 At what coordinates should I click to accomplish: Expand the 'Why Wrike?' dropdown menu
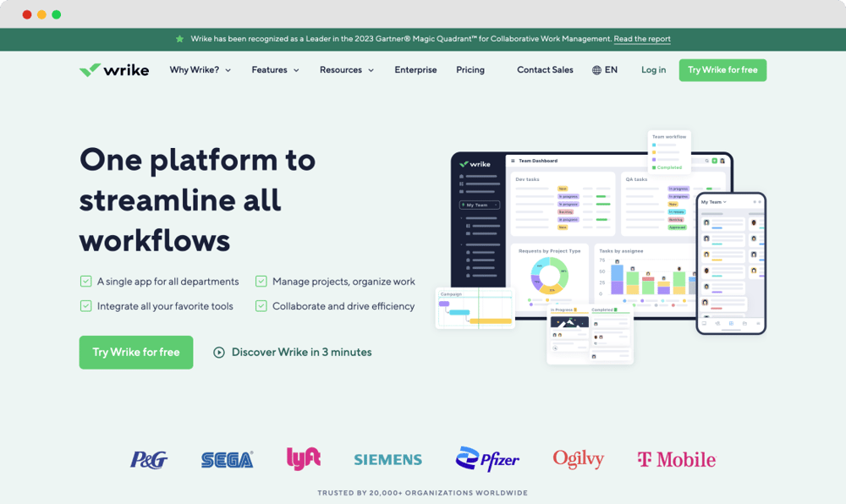pyautogui.click(x=200, y=70)
